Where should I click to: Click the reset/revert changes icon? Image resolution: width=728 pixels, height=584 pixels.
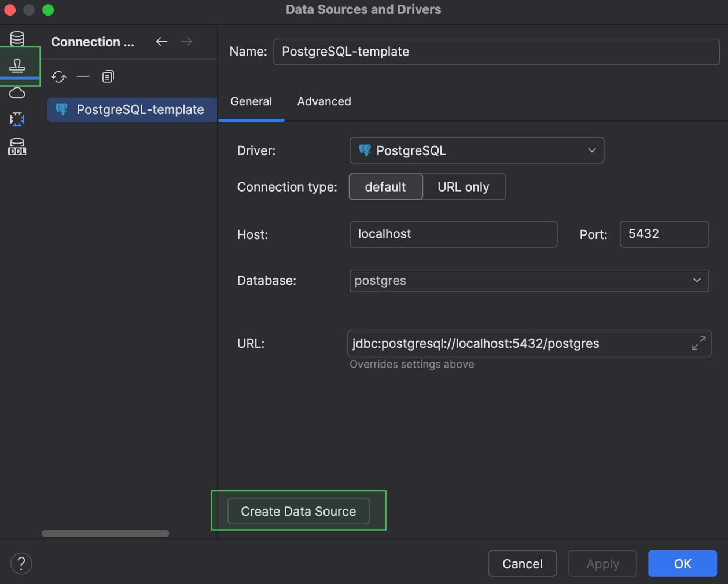(x=58, y=76)
